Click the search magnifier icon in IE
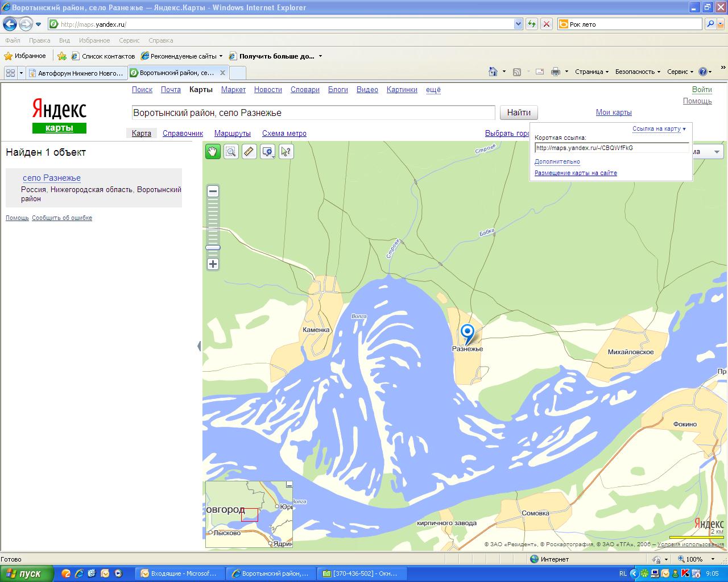The image size is (728, 582). click(710, 24)
